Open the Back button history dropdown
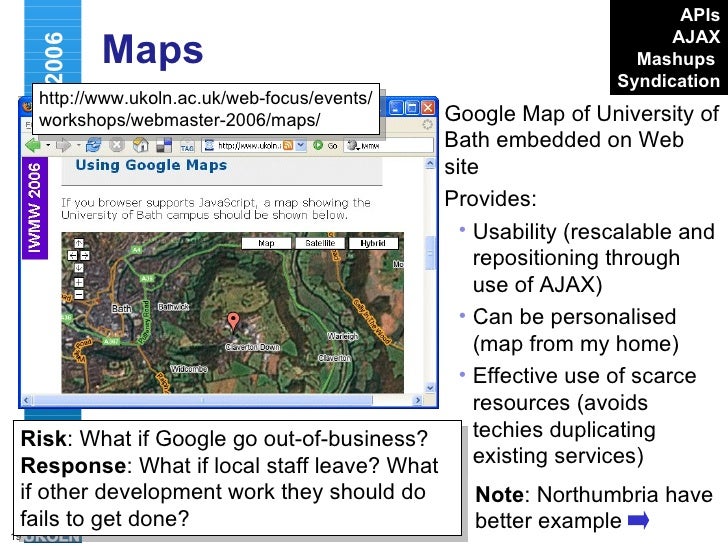The height and width of the screenshot is (546, 728). point(48,145)
